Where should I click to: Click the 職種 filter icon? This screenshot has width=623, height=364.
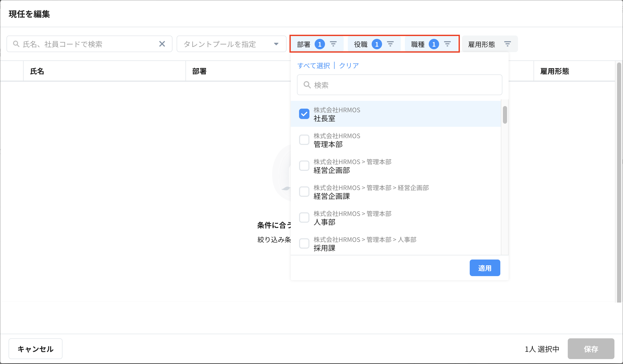point(448,44)
